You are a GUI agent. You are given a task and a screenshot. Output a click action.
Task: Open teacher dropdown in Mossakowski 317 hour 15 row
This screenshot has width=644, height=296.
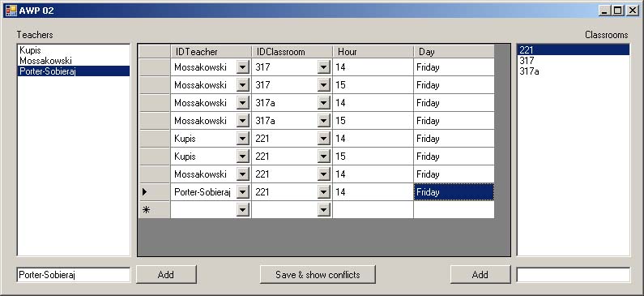[x=243, y=84]
